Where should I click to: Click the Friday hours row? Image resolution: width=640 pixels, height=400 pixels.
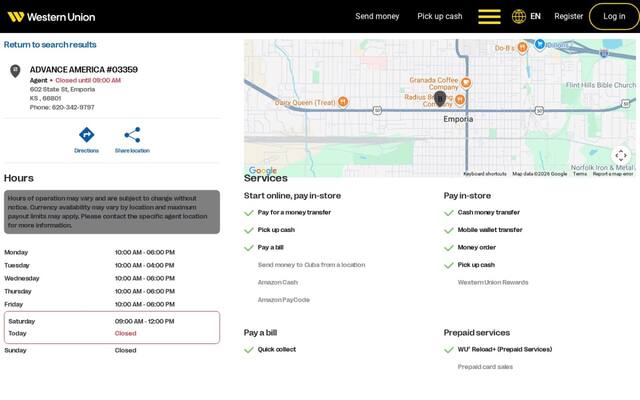point(112,304)
